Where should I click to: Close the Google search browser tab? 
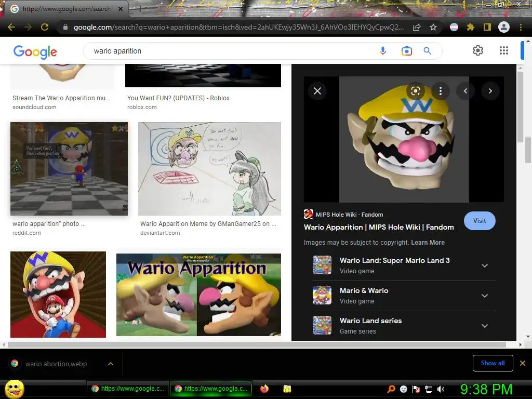click(121, 9)
